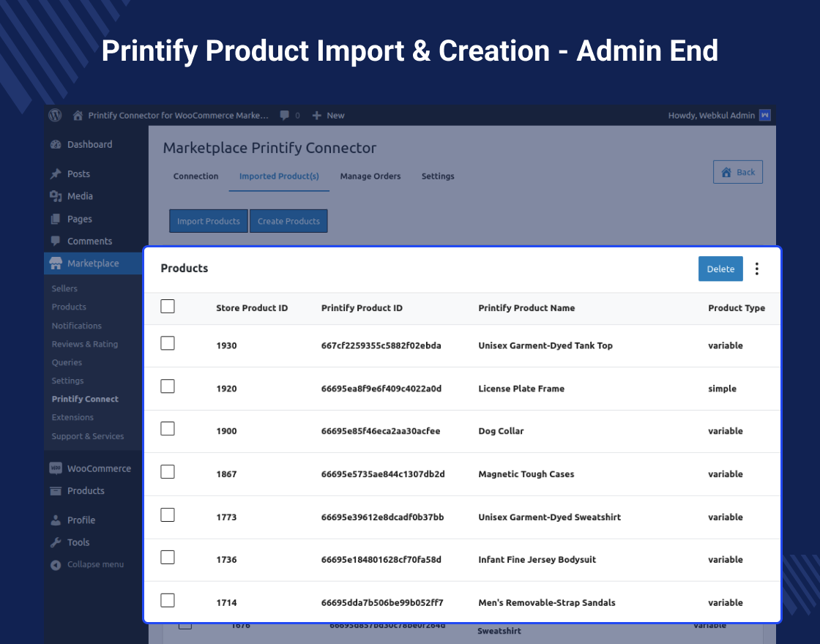Click the Media icon in sidebar
Image resolution: width=820 pixels, height=644 pixels.
pos(56,196)
